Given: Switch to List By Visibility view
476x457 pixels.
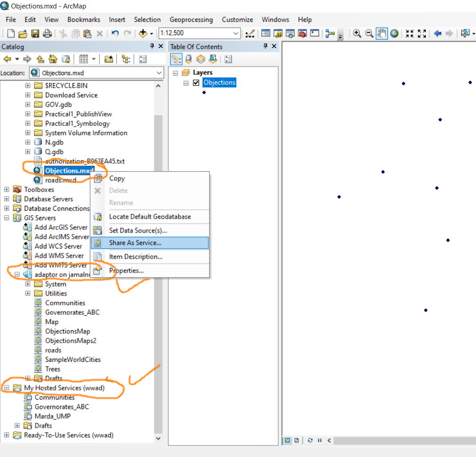Looking at the screenshot, I should click(200, 59).
